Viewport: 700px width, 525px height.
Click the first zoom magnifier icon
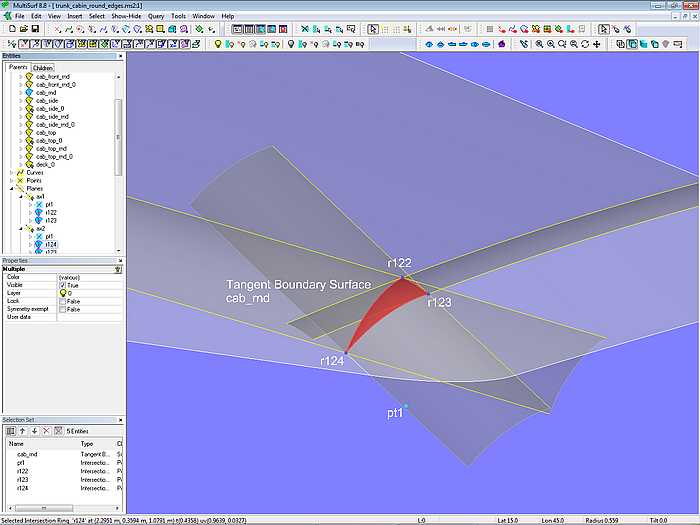pos(539,44)
